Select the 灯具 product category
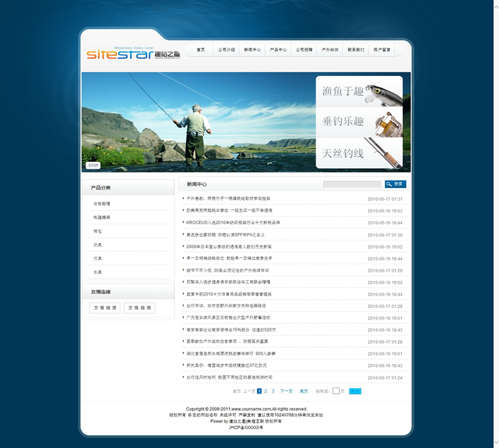Viewport: 499px width, 448px height. pos(98,259)
